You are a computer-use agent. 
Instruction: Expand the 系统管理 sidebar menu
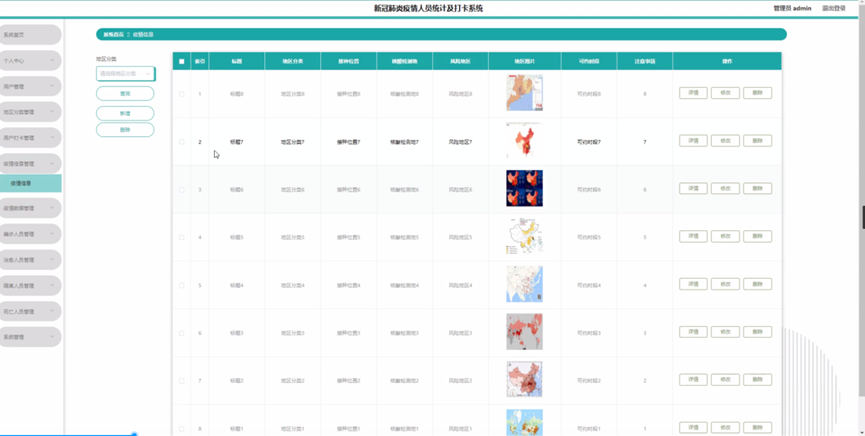(30, 337)
